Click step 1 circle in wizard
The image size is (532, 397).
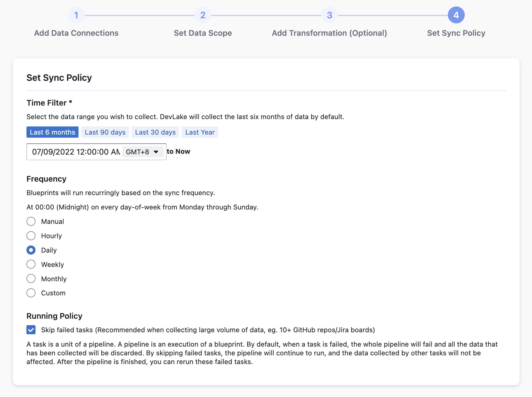click(76, 15)
